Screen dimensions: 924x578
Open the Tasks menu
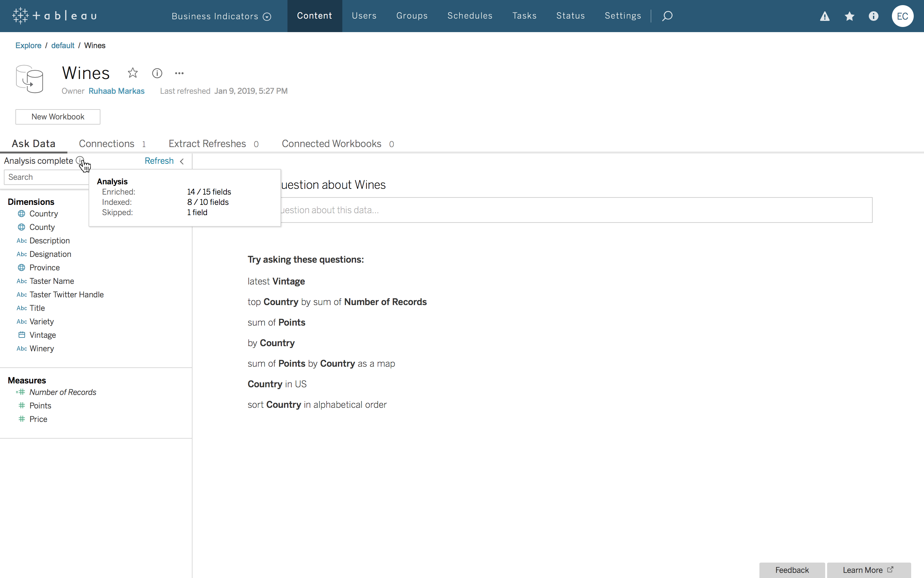pos(524,16)
